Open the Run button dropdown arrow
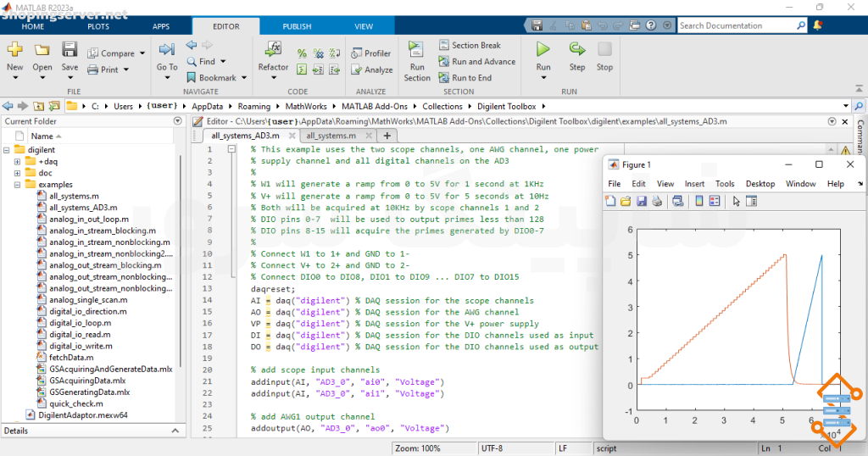 [x=543, y=77]
